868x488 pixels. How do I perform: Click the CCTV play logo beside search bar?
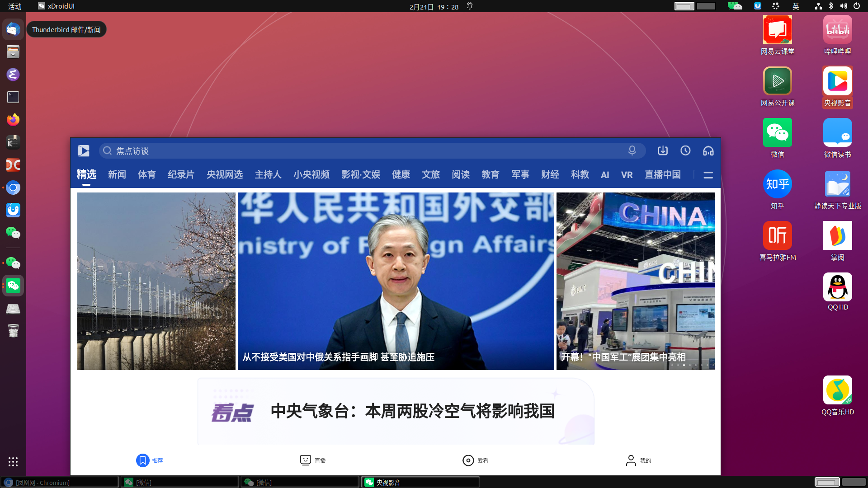tap(83, 150)
